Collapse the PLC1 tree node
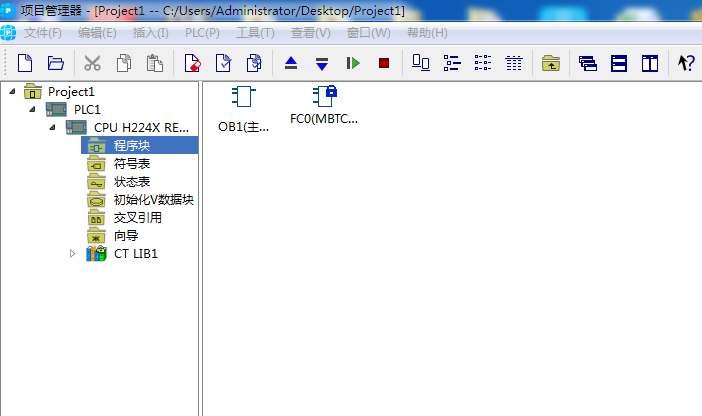This screenshot has height=416, width=702. [x=32, y=109]
